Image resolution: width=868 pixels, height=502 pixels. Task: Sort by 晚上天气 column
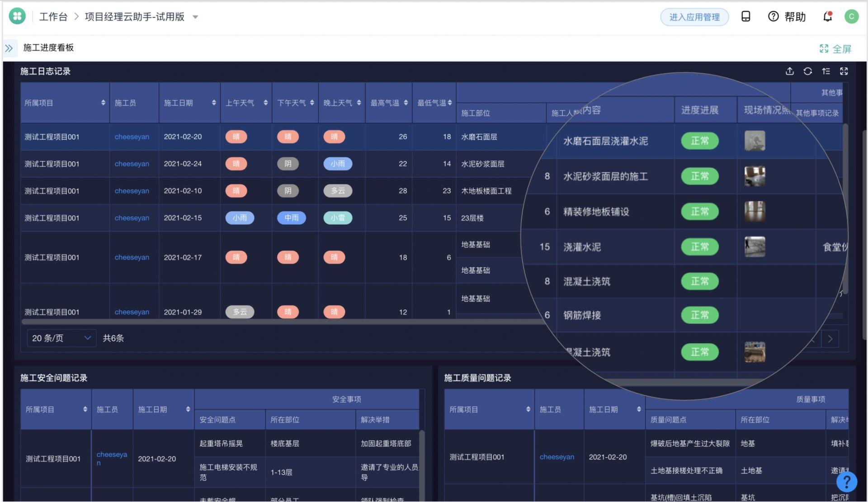coord(359,103)
